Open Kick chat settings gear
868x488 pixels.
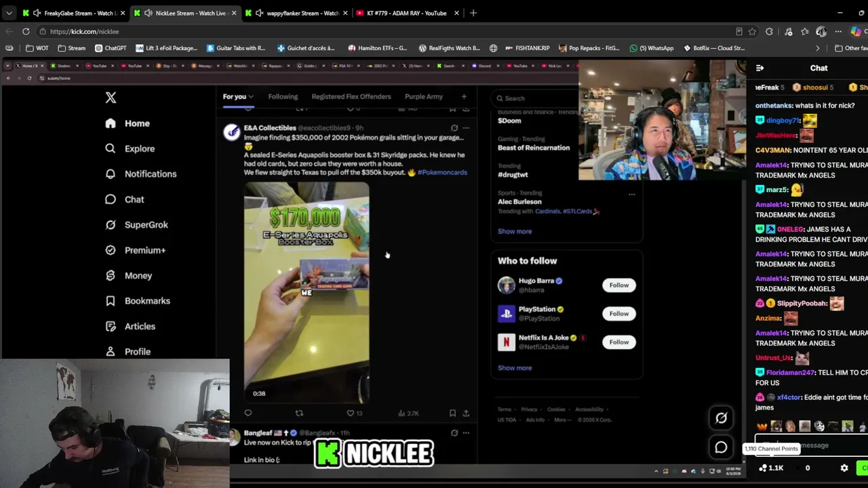pos(844,468)
